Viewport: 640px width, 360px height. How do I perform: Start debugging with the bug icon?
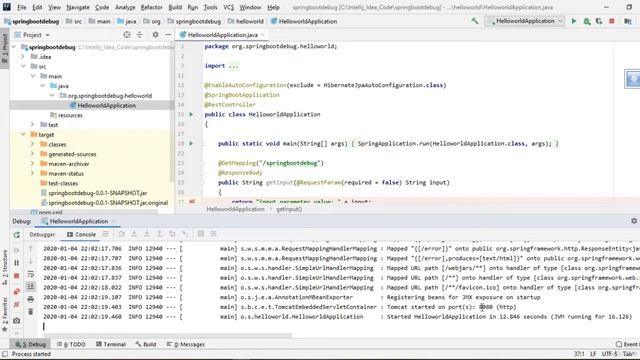click(587, 21)
